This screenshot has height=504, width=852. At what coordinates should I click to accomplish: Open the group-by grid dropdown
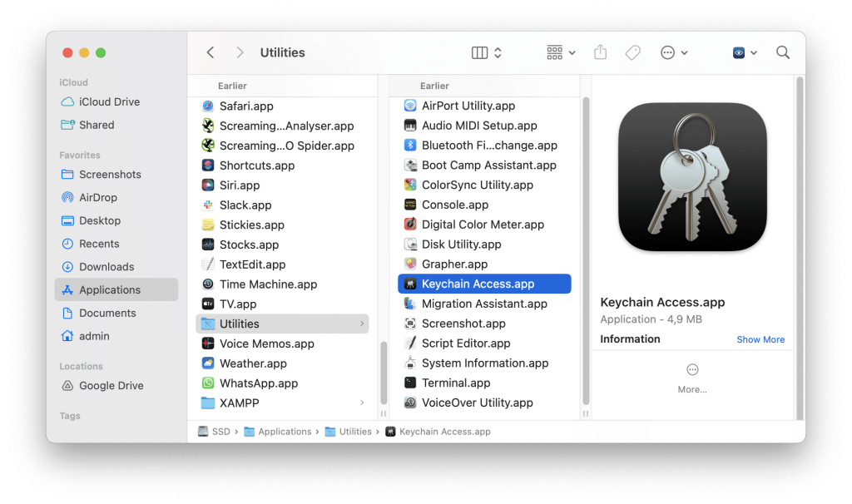tap(562, 52)
